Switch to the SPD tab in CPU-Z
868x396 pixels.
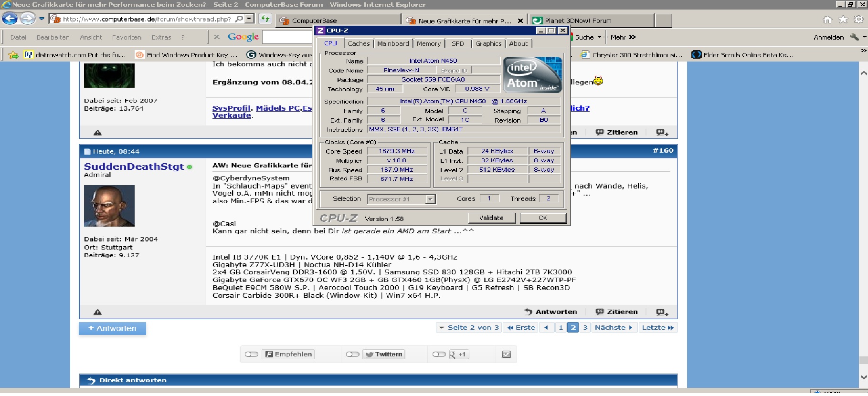457,43
